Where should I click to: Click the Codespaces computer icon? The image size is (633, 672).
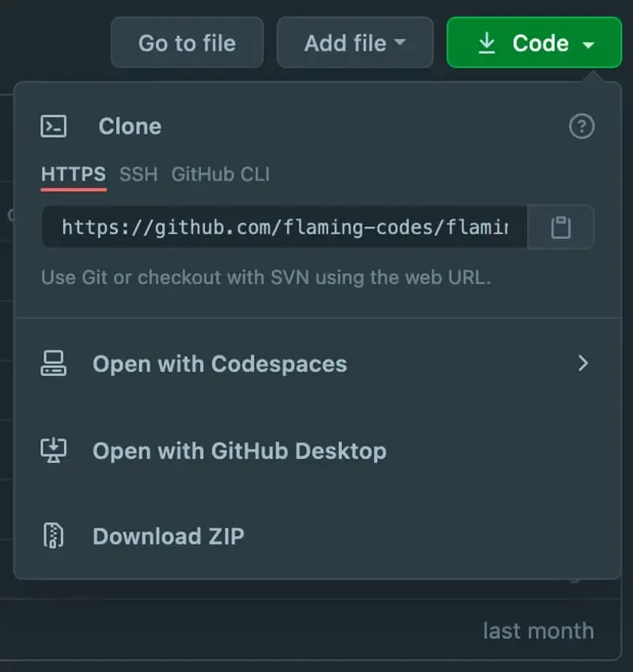pyautogui.click(x=54, y=363)
